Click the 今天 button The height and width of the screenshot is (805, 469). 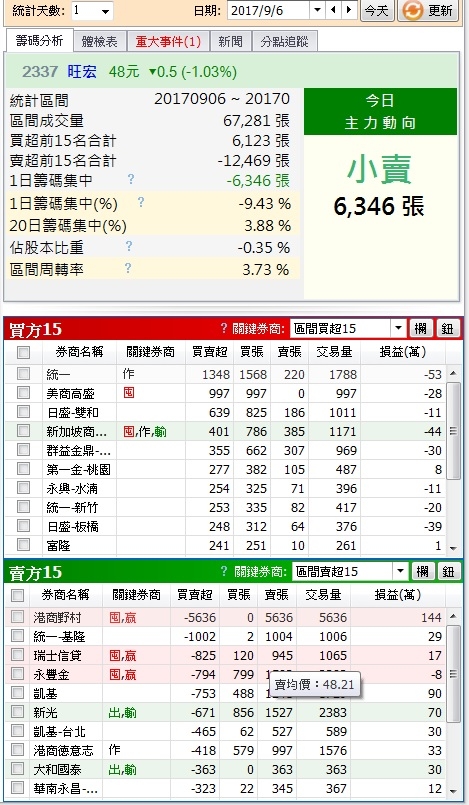378,10
